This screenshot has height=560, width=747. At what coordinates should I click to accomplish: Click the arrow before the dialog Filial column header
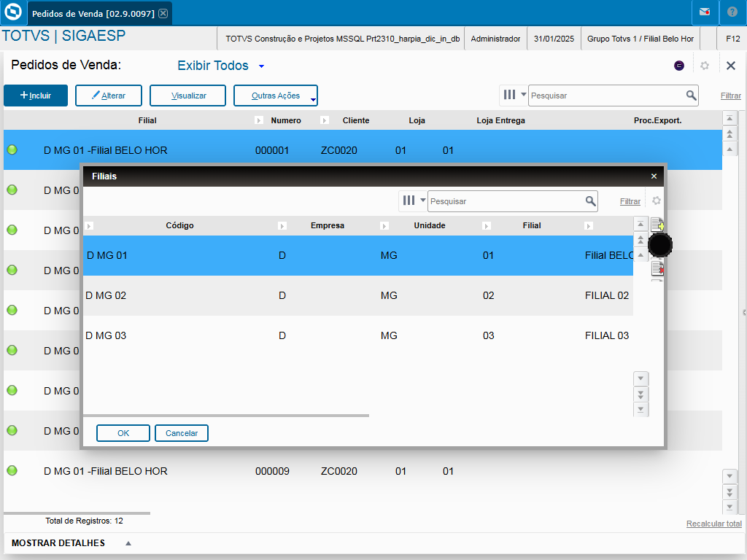click(486, 226)
